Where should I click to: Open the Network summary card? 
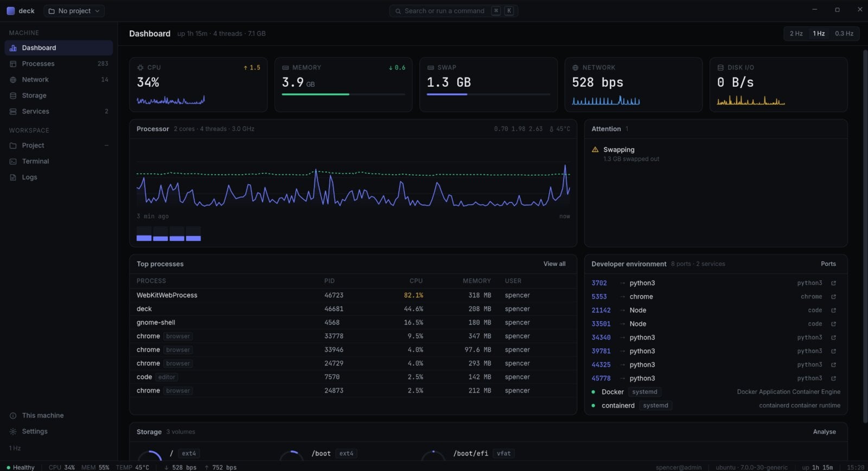click(633, 85)
